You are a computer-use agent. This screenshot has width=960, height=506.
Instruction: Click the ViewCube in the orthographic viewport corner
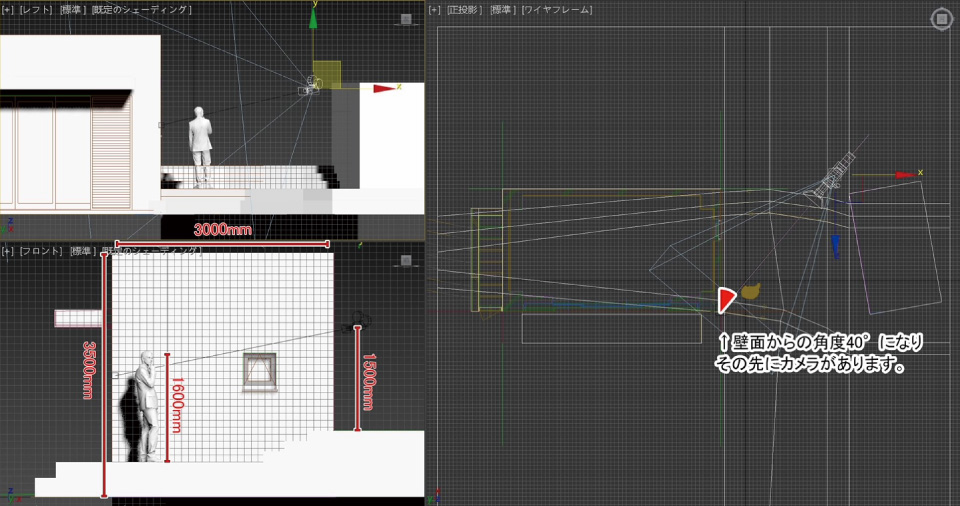tap(941, 19)
